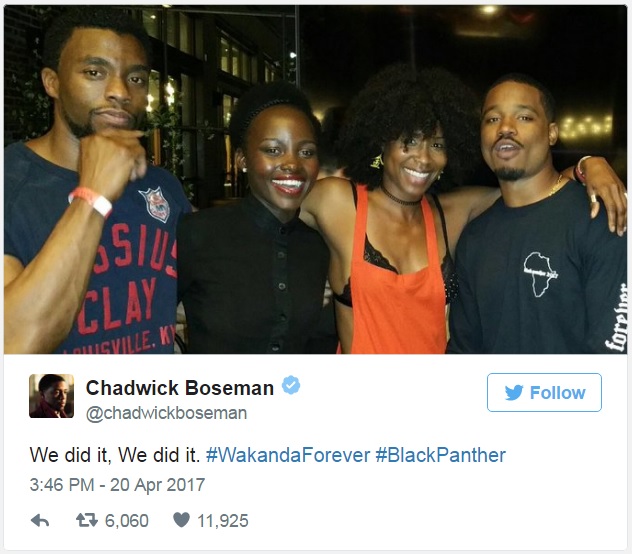Click the blue verified badge
The width and height of the screenshot is (632, 554).
pos(291,385)
